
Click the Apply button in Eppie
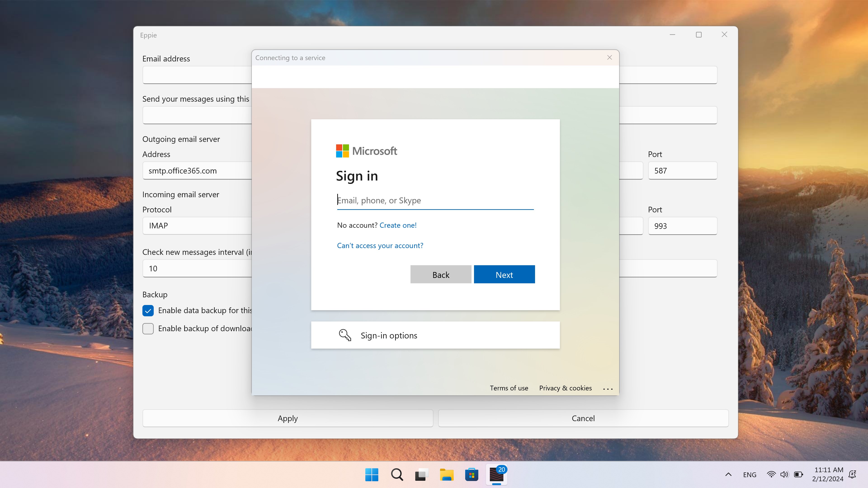288,418
